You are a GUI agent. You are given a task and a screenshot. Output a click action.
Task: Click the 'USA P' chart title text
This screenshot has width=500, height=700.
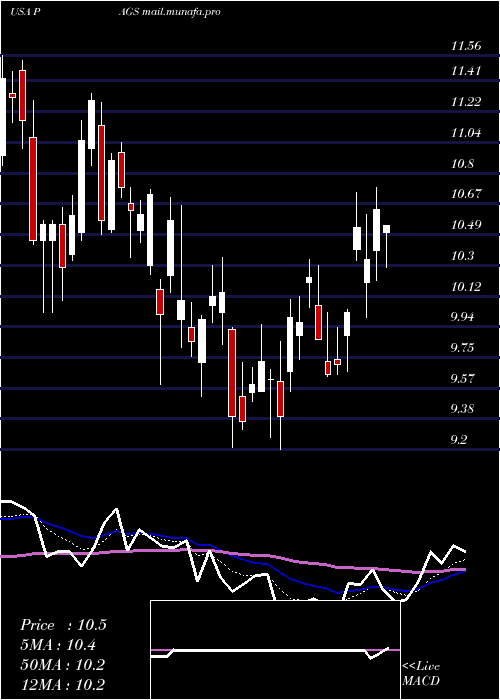click(26, 12)
